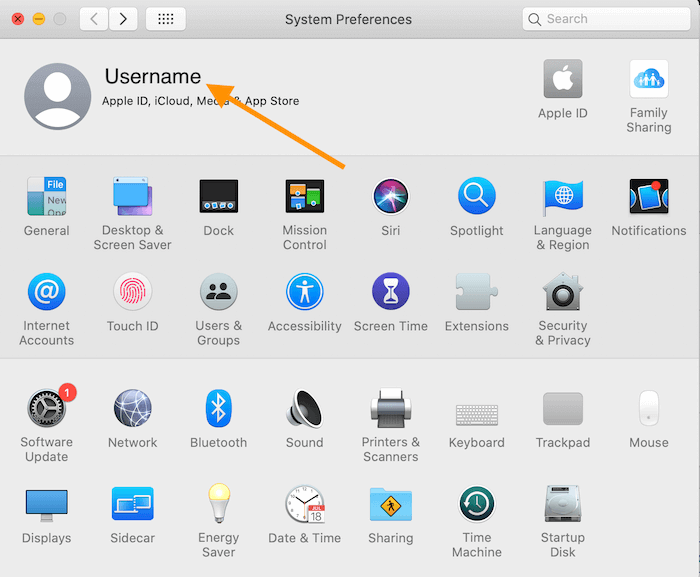Open Apple ID settings
700x577 pixels.
click(x=563, y=80)
